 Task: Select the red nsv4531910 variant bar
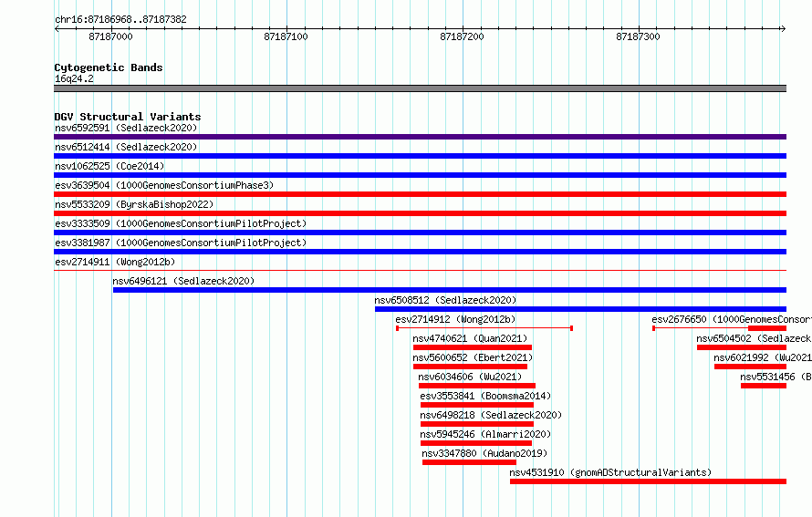[x=649, y=481]
